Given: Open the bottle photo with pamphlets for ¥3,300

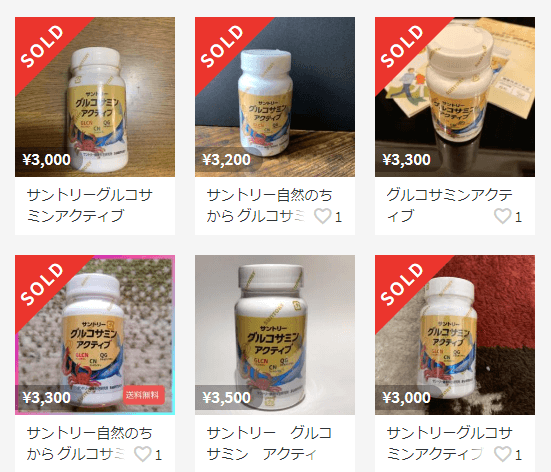Looking at the screenshot, I should pos(455,97).
